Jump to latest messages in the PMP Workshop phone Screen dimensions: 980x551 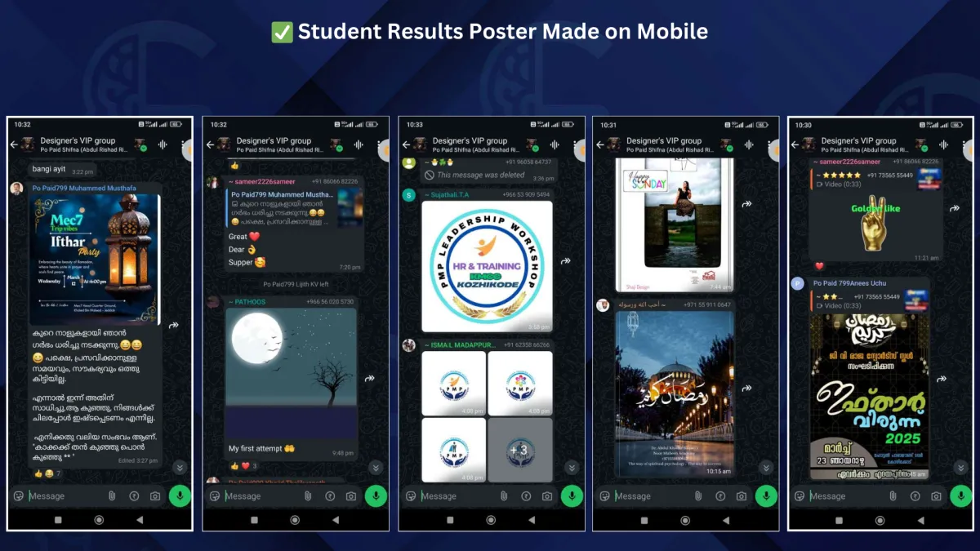click(x=571, y=467)
